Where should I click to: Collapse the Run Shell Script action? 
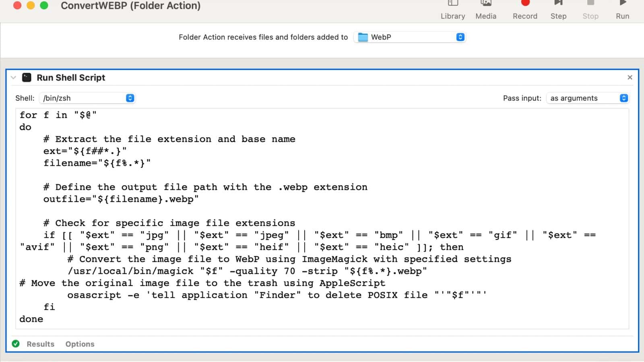click(x=13, y=77)
